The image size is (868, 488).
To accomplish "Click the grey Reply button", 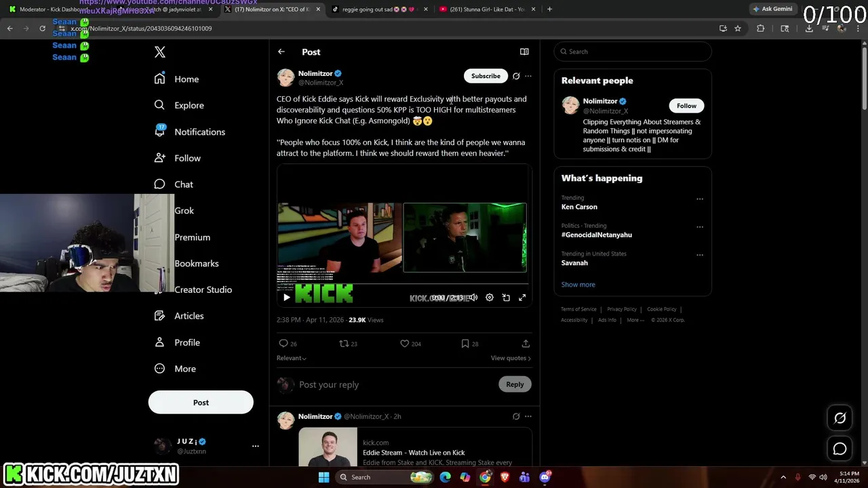I will (515, 384).
